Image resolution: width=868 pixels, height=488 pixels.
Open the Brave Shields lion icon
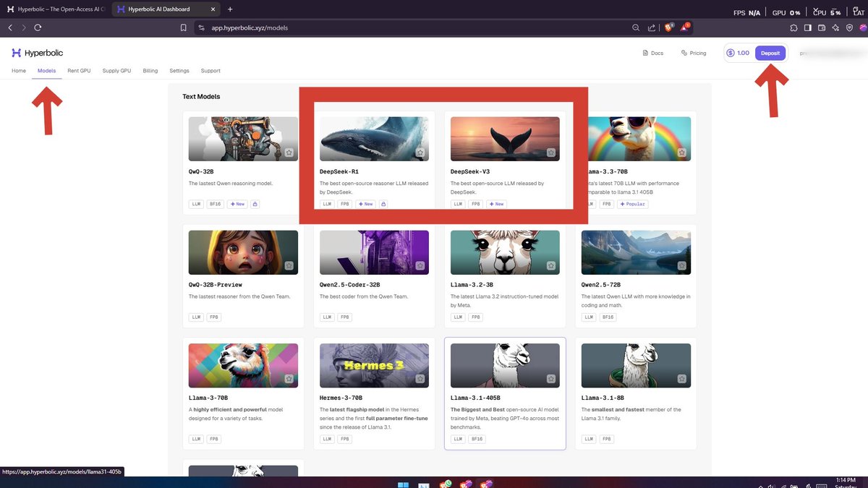pos(668,27)
